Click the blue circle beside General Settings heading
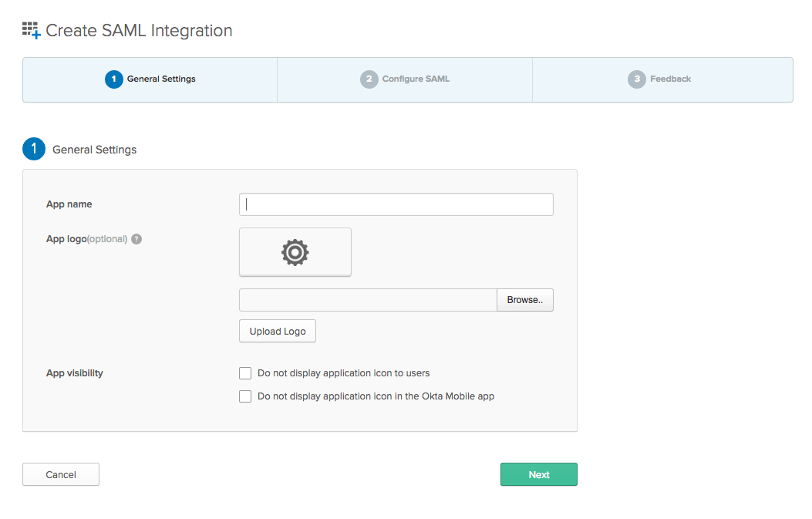 [34, 149]
